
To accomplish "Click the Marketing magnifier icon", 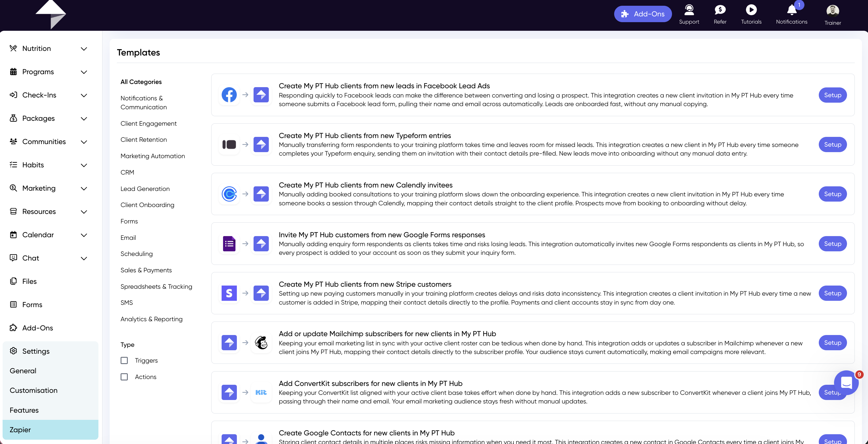I will point(14,188).
